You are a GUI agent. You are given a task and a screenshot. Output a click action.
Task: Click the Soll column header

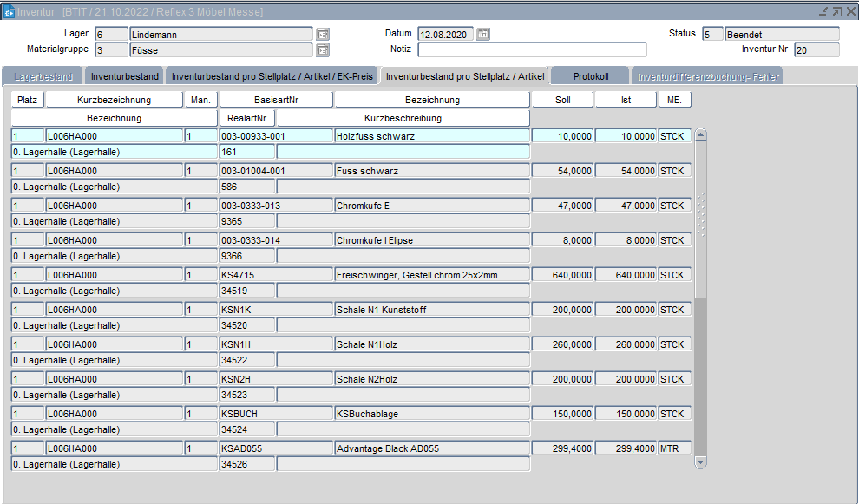point(562,100)
